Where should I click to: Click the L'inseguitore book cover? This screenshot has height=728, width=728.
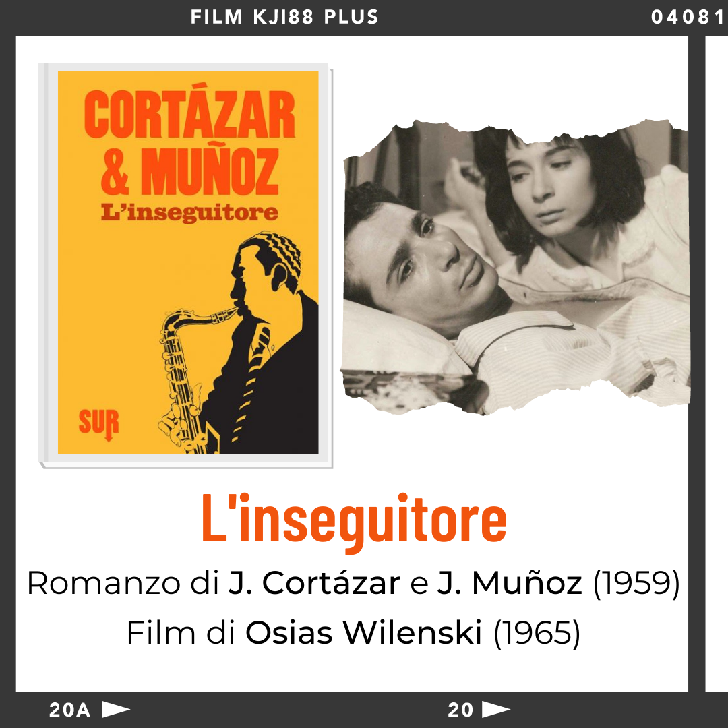tap(186, 265)
